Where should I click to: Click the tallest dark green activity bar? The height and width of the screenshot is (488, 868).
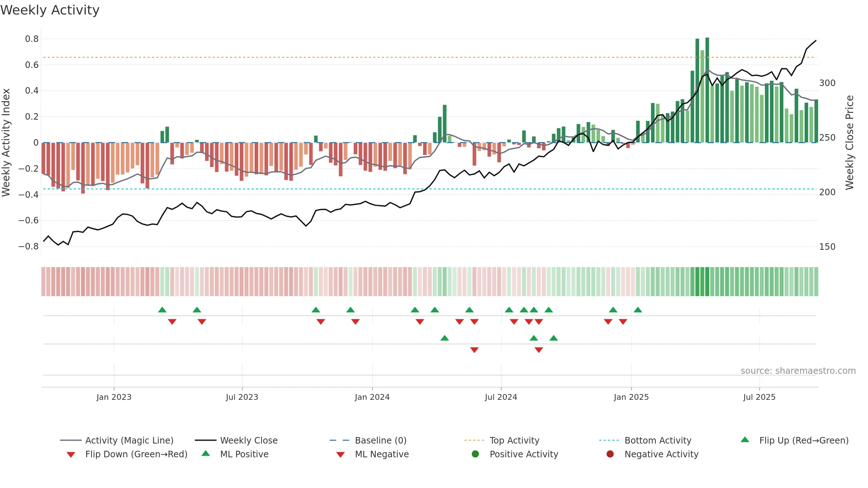(707, 90)
